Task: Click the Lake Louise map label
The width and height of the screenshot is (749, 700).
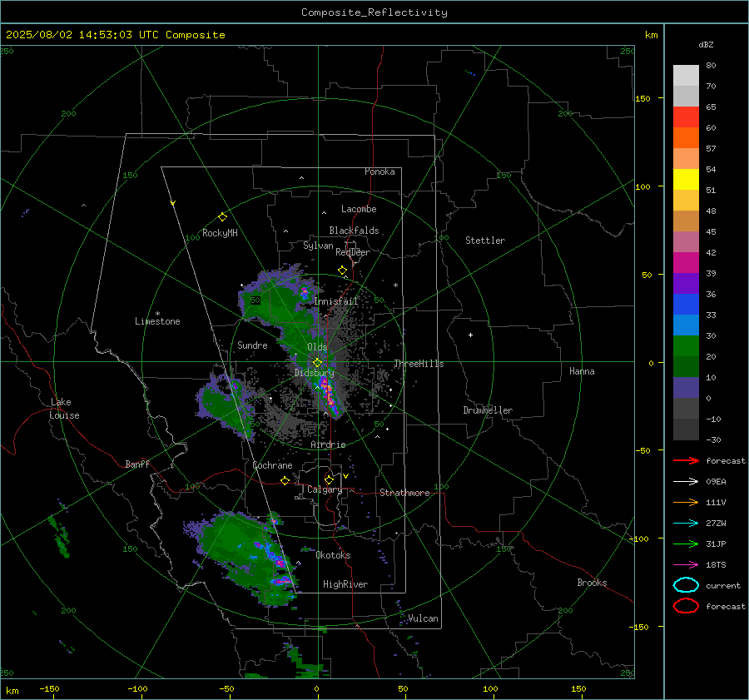Action: click(x=64, y=409)
